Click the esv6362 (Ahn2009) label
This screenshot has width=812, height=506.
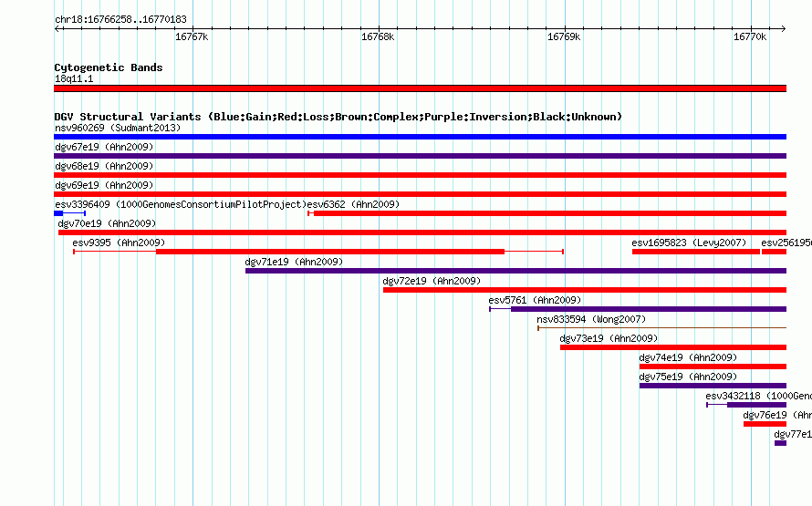click(354, 204)
